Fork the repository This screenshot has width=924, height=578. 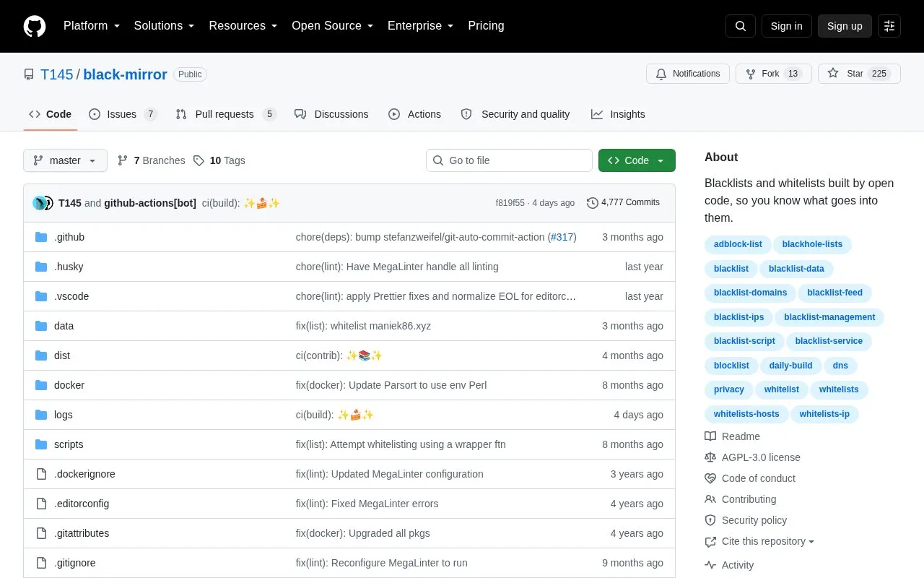coord(774,74)
